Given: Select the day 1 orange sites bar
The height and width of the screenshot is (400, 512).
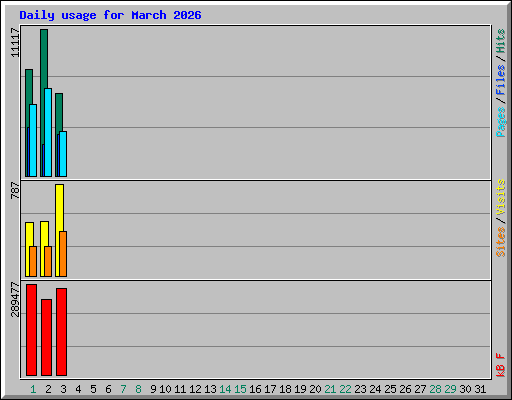Looking at the screenshot, I should click(33, 261).
